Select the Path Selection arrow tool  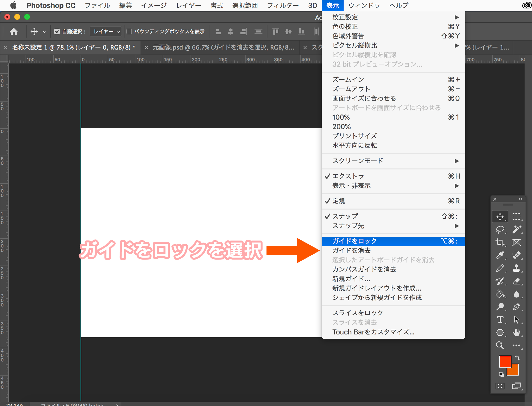click(516, 320)
